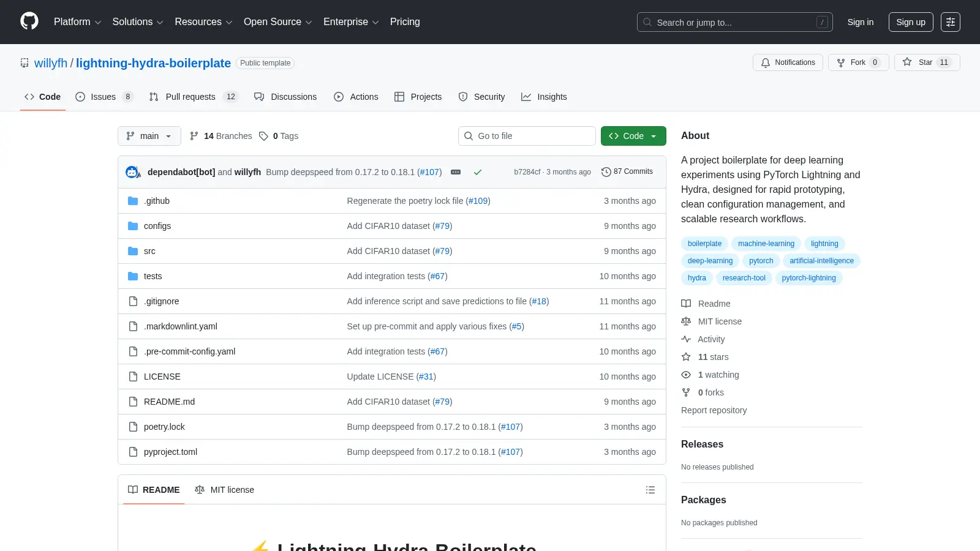Open the main branch selector dropdown
The height and width of the screenshot is (551, 980).
[149, 136]
